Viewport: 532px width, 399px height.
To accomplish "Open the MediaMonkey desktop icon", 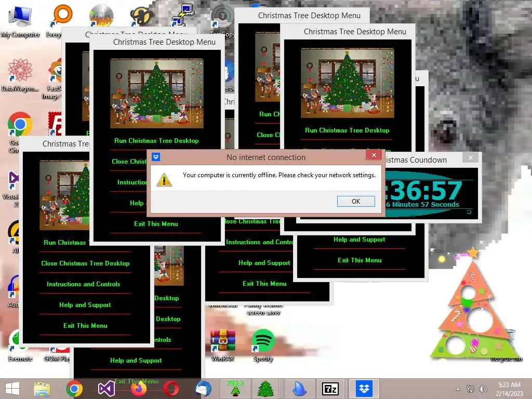I will pyautogui.click(x=141, y=16).
